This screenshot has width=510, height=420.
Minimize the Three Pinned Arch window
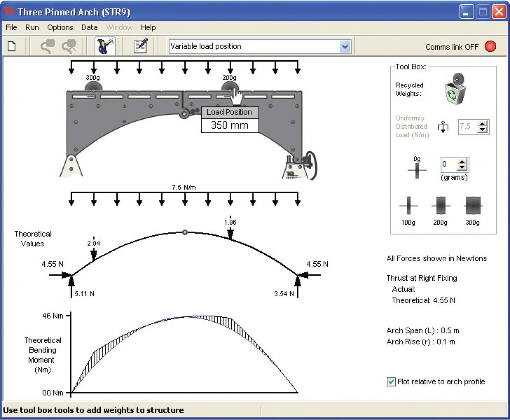point(467,12)
